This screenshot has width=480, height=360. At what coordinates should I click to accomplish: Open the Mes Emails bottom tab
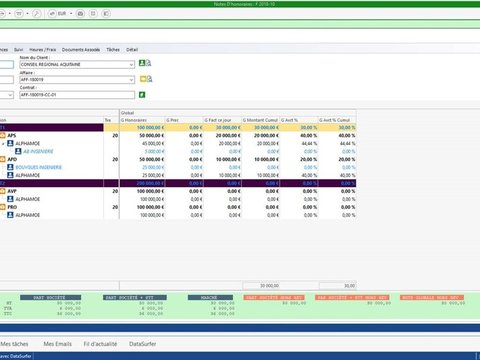[x=58, y=344]
